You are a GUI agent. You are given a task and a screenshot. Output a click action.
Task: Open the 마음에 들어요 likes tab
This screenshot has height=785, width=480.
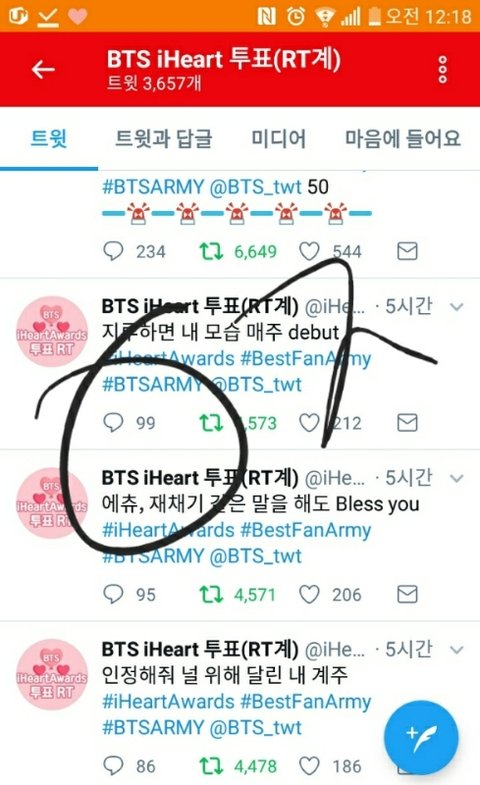tap(402, 138)
